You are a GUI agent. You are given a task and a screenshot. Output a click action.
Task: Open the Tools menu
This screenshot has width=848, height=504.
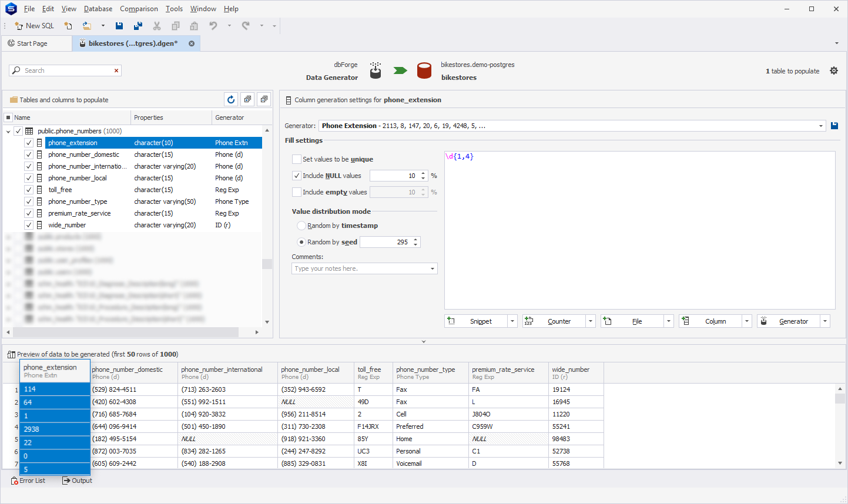click(x=174, y=9)
